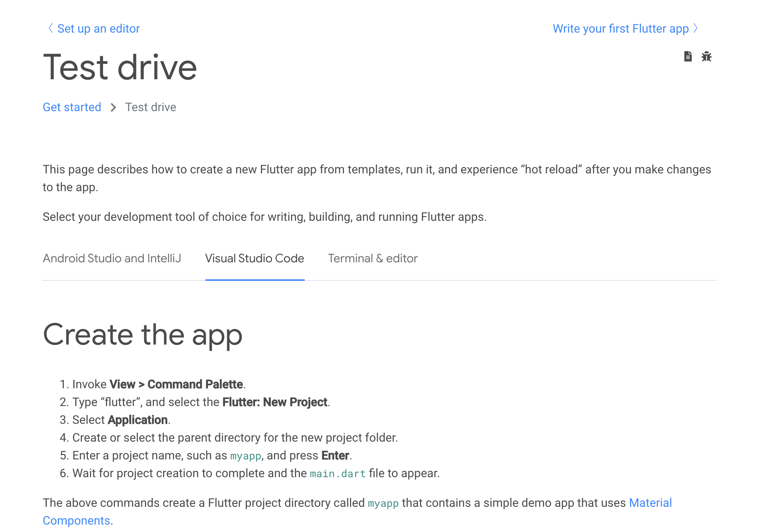Click the myapp code text in step 5
Screen dimensions: 777x532
pyautogui.click(x=246, y=456)
